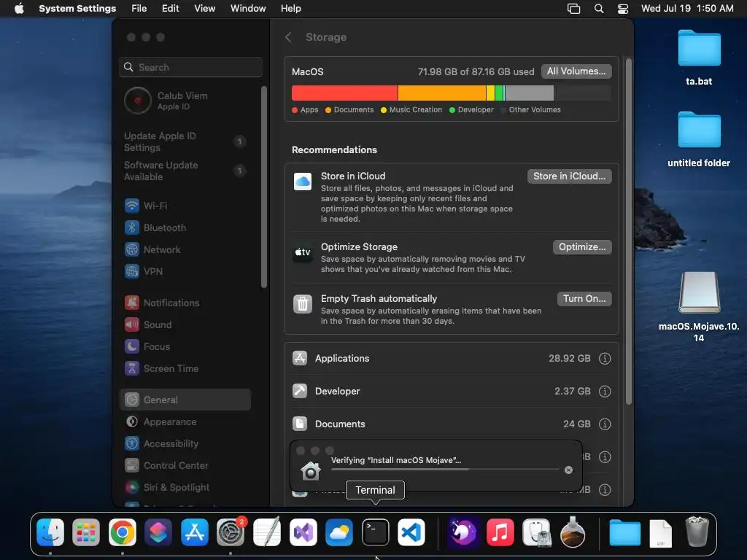Open Google Chrome in the Dock

(123, 532)
